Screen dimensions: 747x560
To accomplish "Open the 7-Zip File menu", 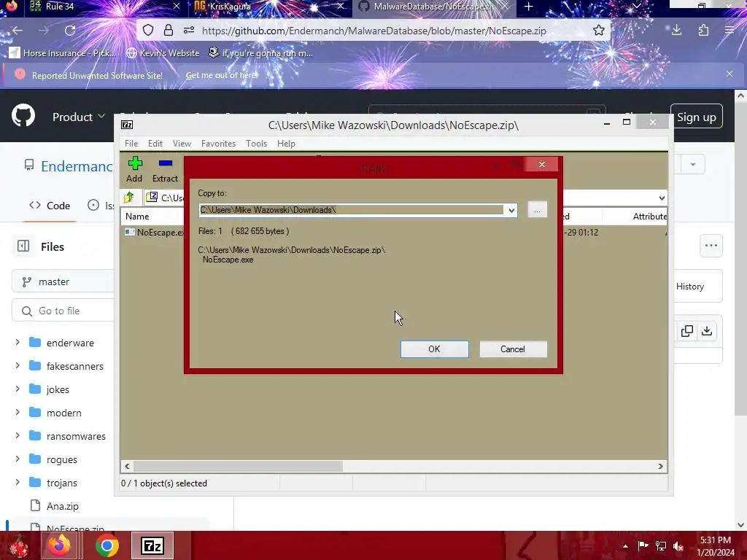I will tap(131, 144).
